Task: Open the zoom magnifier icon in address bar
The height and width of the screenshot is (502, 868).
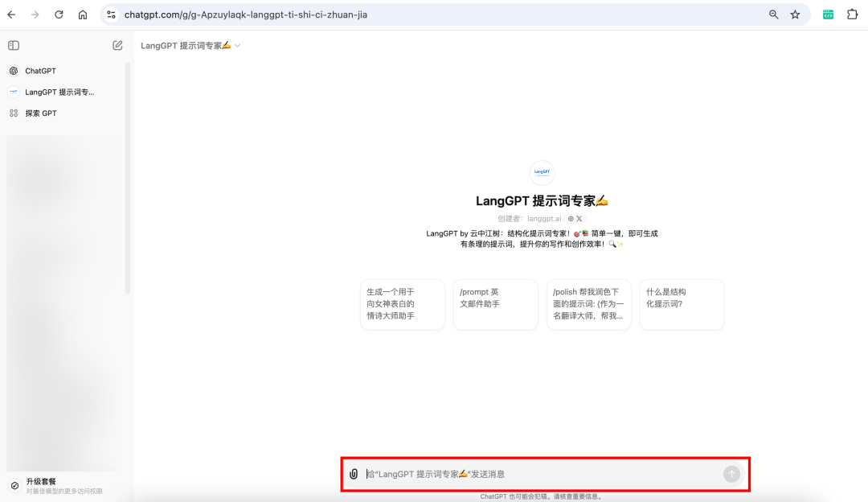Action: click(x=773, y=15)
